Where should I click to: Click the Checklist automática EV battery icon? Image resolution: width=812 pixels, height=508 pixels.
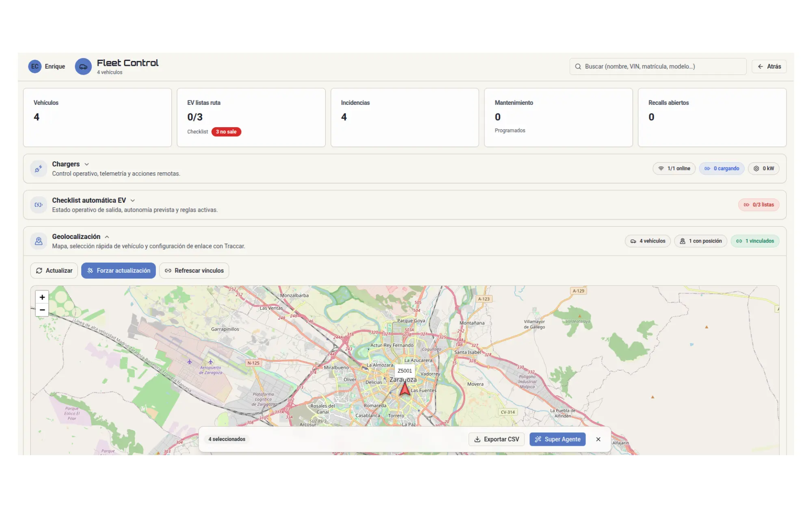point(39,205)
